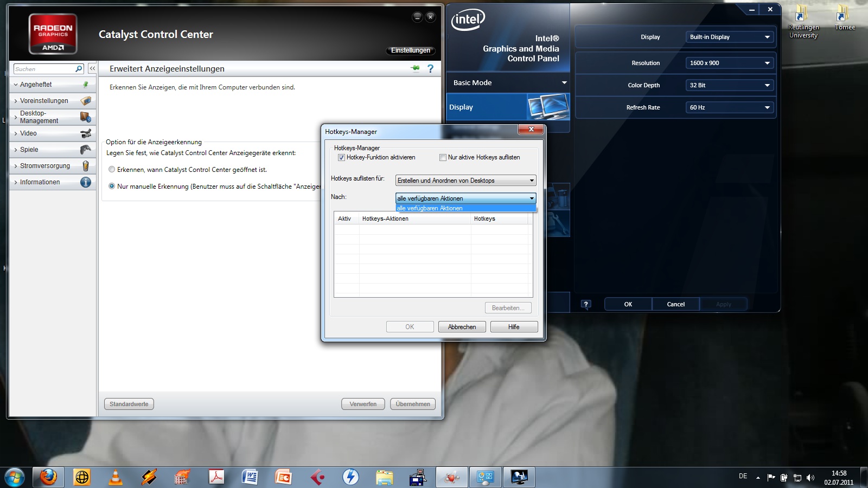Choose alle verfügbaren Aktionen in the open list
This screenshot has width=868, height=488.
coord(466,208)
